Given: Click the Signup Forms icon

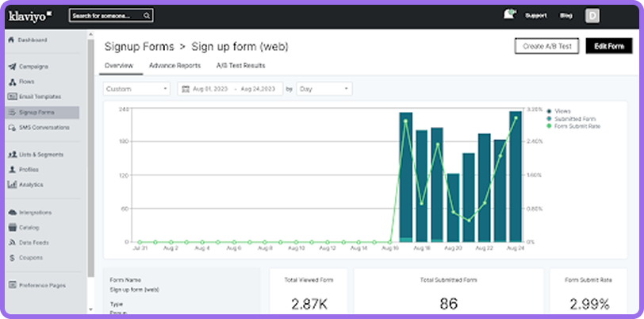Looking at the screenshot, I should pos(12,112).
